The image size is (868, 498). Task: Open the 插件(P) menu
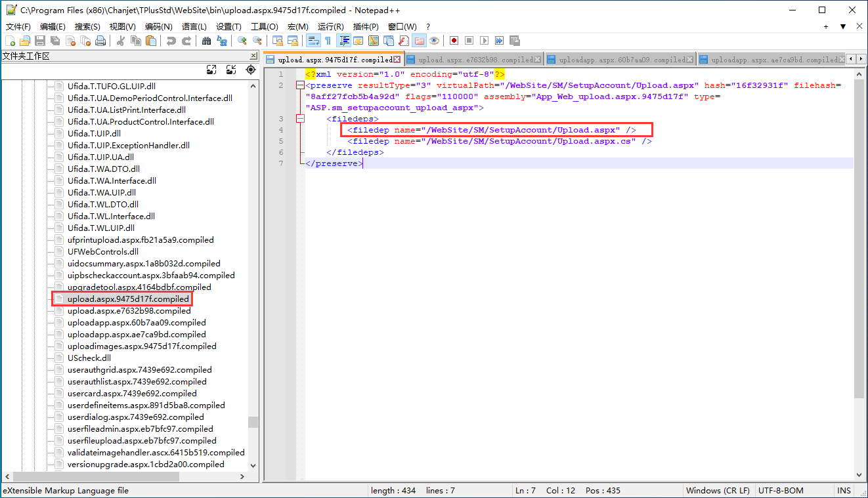pyautogui.click(x=366, y=27)
